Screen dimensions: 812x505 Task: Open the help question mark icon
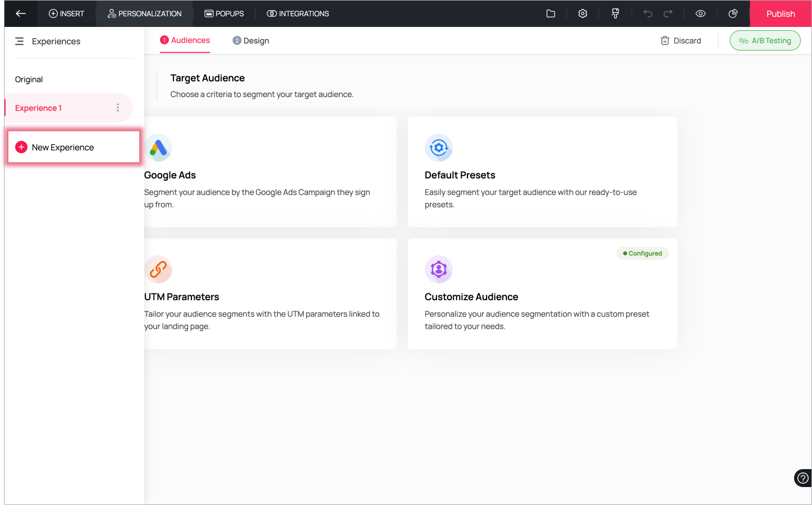(x=803, y=478)
